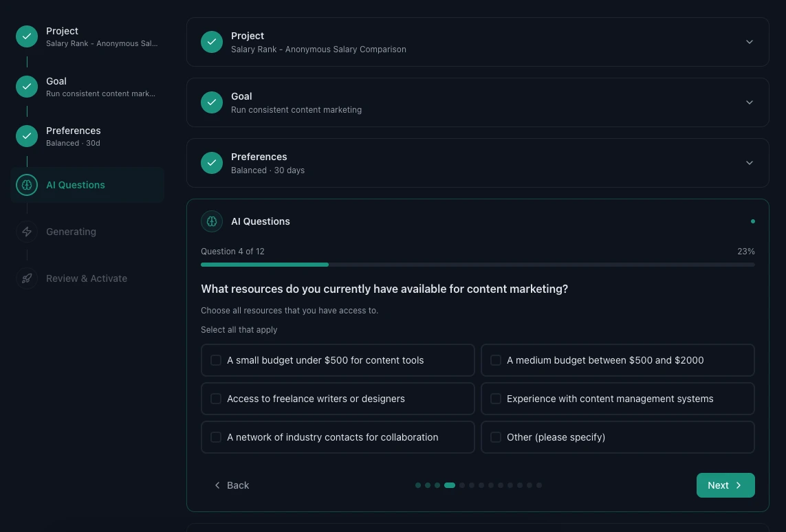Click the brain icon in AI Questions panel header
The width and height of the screenshot is (786, 532).
point(212,221)
